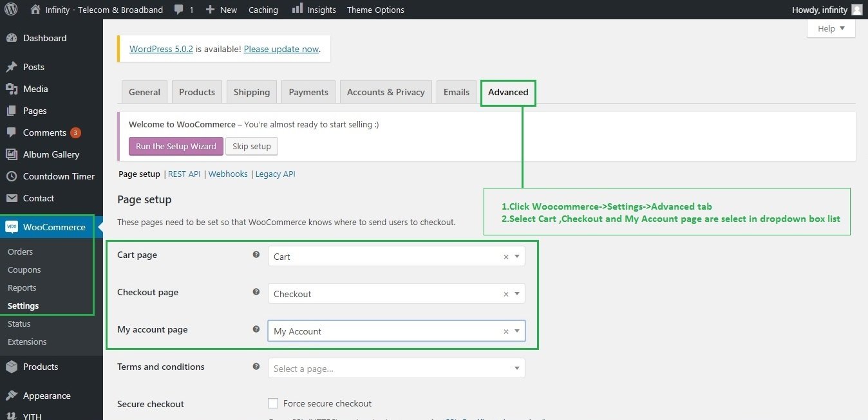This screenshot has height=420, width=868.
Task: Click the WooCommerce Woo icon
Action: click(x=12, y=227)
